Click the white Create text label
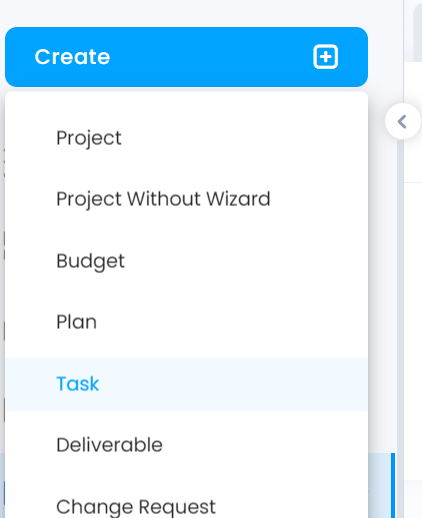The width and height of the screenshot is (422, 518). tap(72, 57)
